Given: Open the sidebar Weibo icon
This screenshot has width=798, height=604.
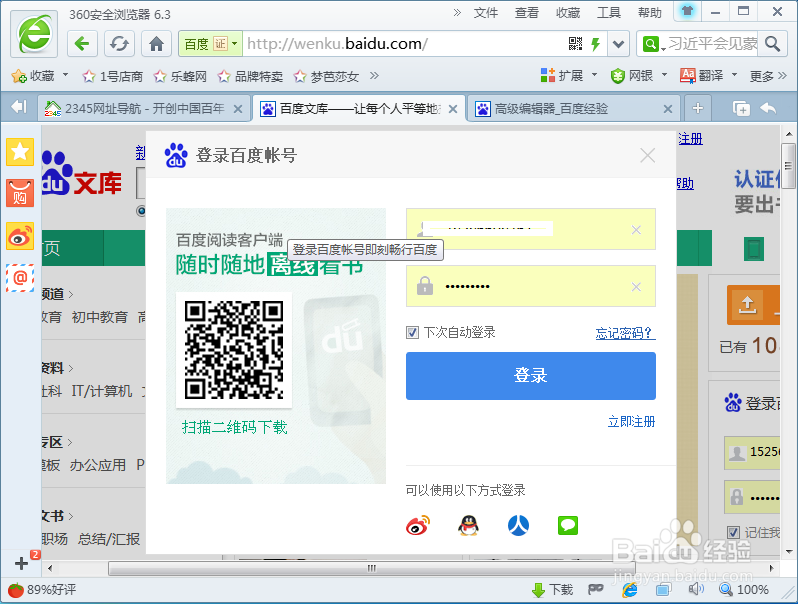Looking at the screenshot, I should coord(20,236).
